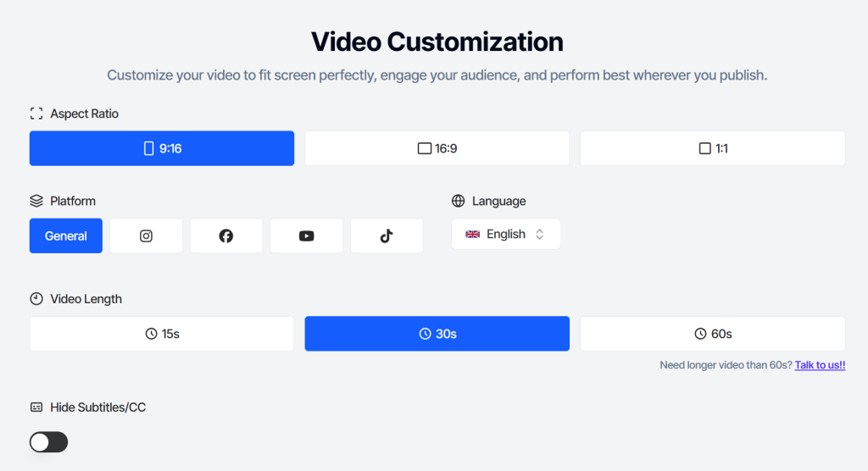
Task: Select the General platform option
Action: point(66,235)
